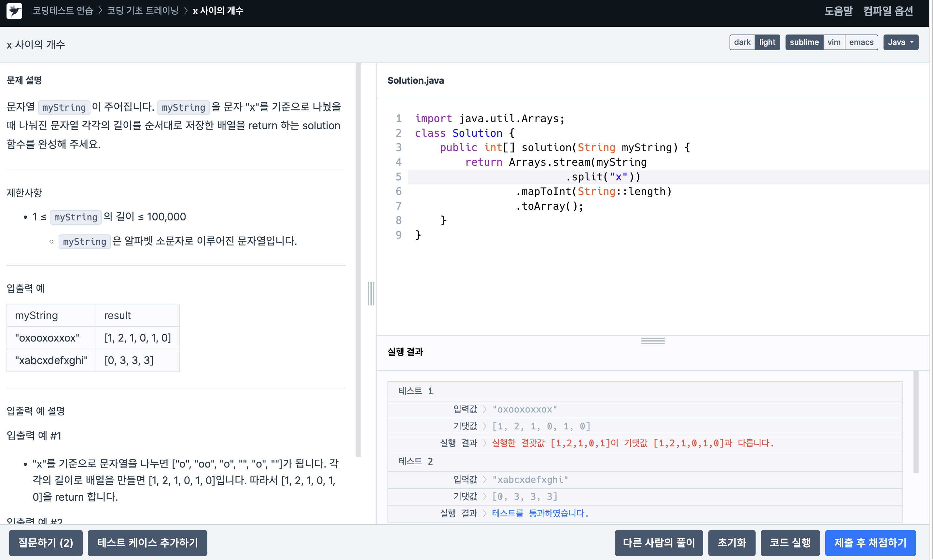Click expected value [1, 2, 1, 0, 1, 0] in test 1
Image resolution: width=933 pixels, height=560 pixels.
(541, 427)
